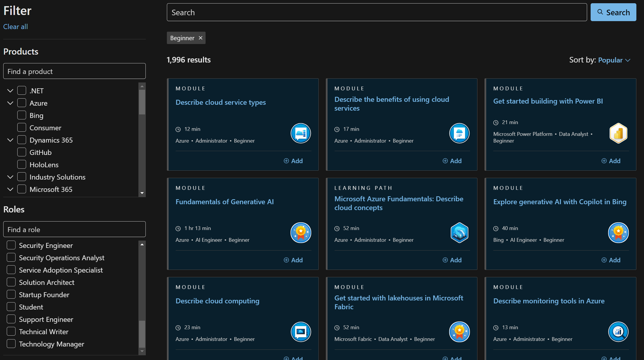
Task: Click the Describe cloud computing badge icon
Action: [301, 332]
